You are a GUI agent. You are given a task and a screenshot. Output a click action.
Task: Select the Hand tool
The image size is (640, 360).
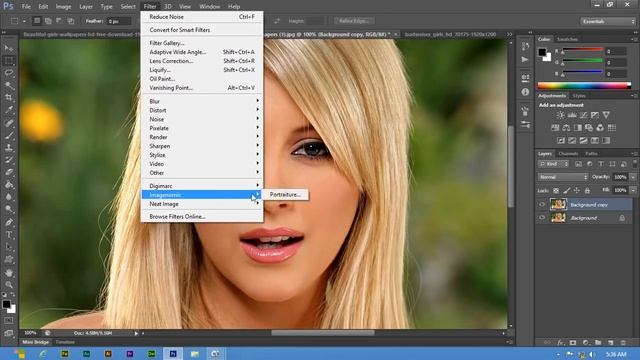point(9,273)
